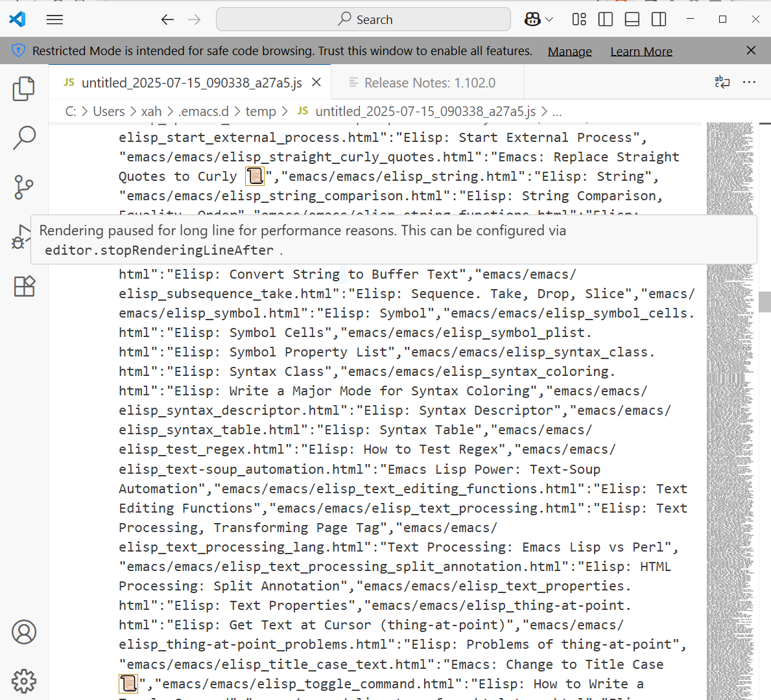Image resolution: width=771 pixels, height=700 pixels.
Task: Toggle the primary side bar visibility
Action: tap(606, 19)
